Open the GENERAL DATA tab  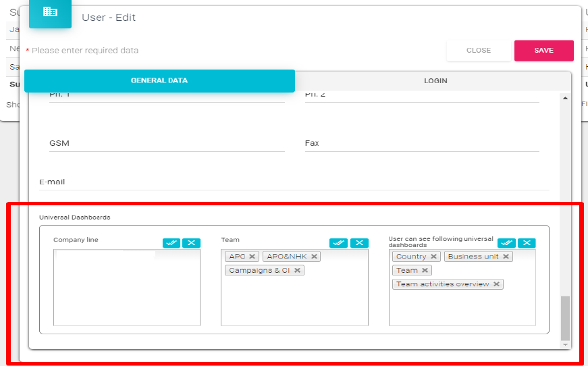(x=159, y=81)
